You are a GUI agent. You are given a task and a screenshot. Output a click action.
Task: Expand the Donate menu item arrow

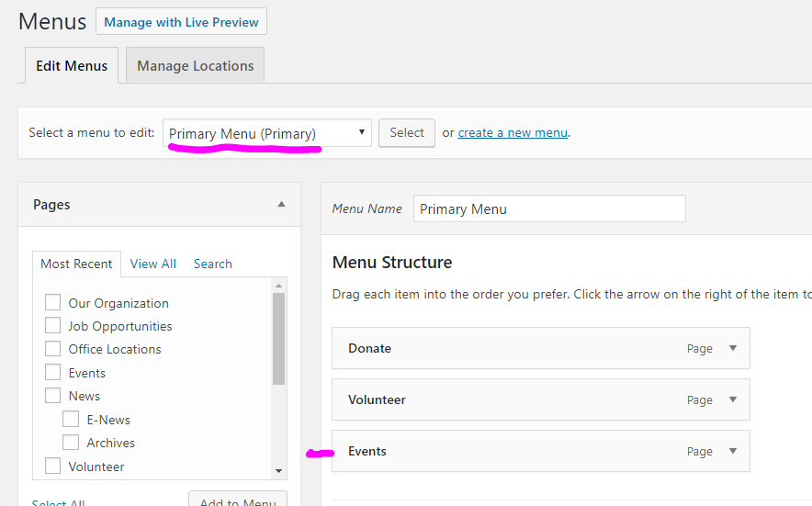732,348
